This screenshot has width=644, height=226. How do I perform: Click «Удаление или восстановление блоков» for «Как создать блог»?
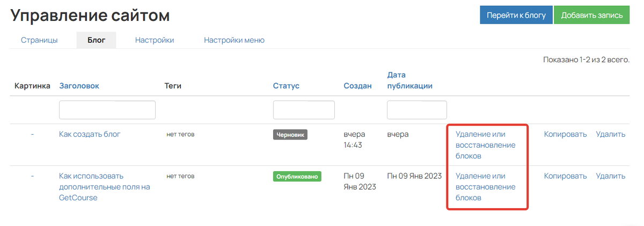[x=485, y=145]
